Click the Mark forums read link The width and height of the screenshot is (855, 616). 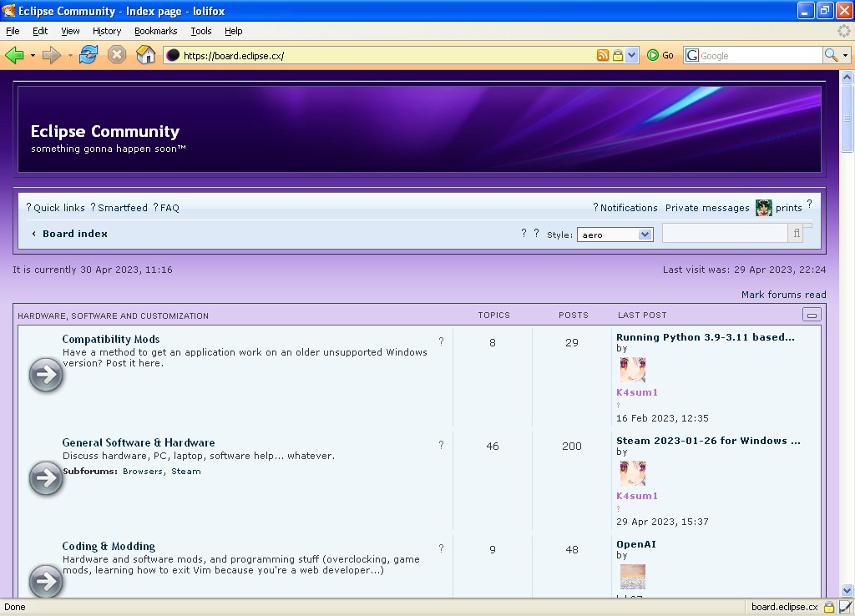783,295
